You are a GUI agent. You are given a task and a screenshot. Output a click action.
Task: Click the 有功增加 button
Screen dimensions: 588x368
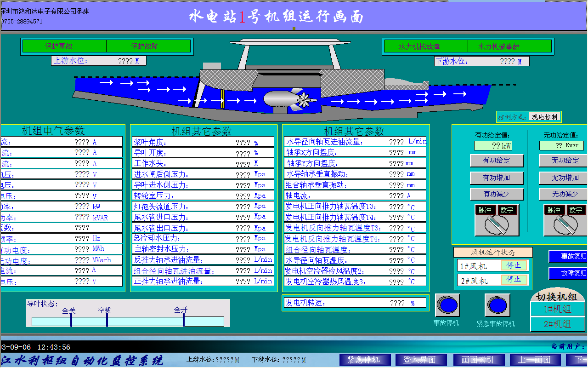[496, 178]
